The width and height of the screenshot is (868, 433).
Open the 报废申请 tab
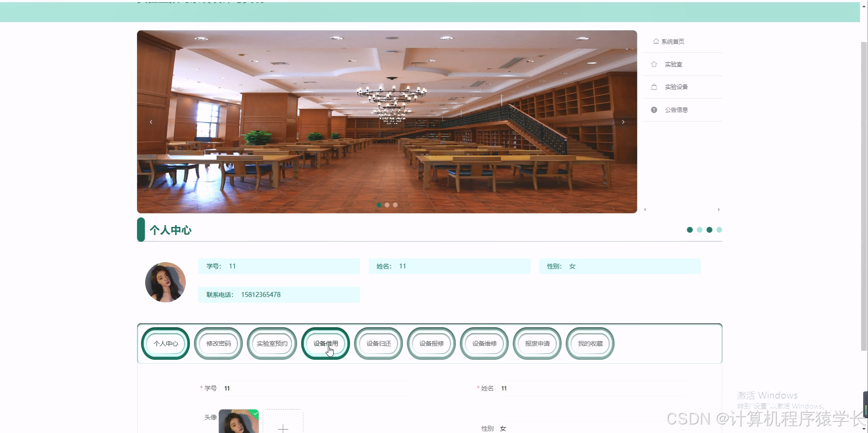537,344
